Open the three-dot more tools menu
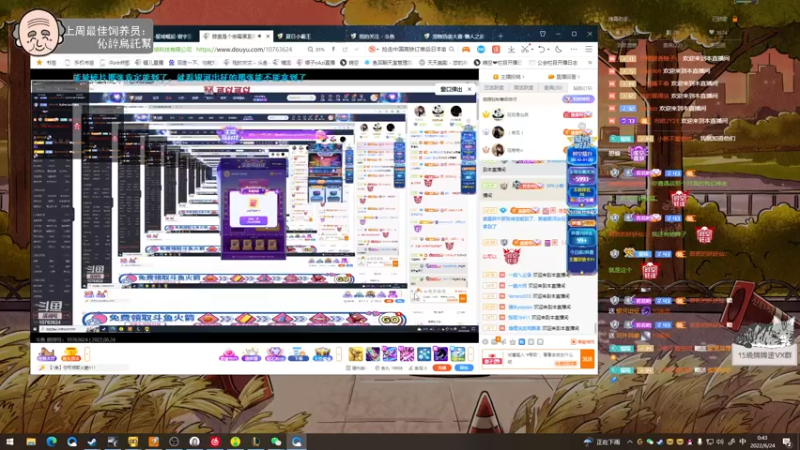Viewport: 800px width, 450px height. 574,49
